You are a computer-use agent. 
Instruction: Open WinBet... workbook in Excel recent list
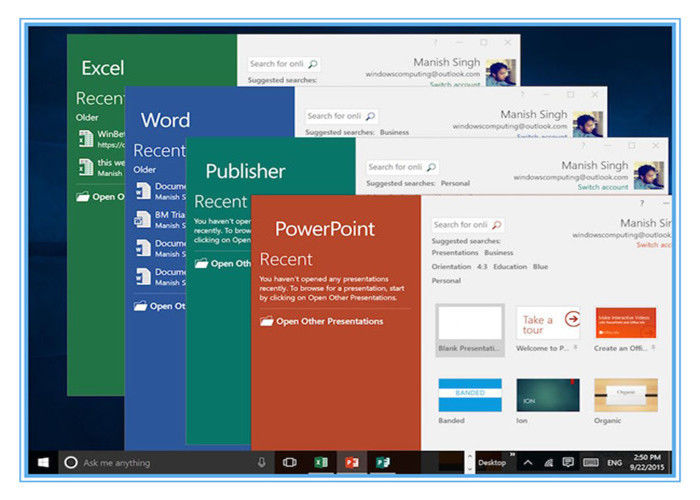[x=101, y=139]
